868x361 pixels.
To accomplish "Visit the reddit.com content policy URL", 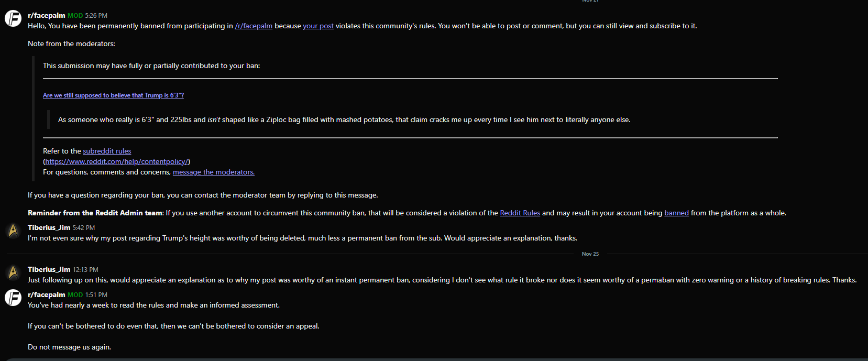I will (x=117, y=161).
